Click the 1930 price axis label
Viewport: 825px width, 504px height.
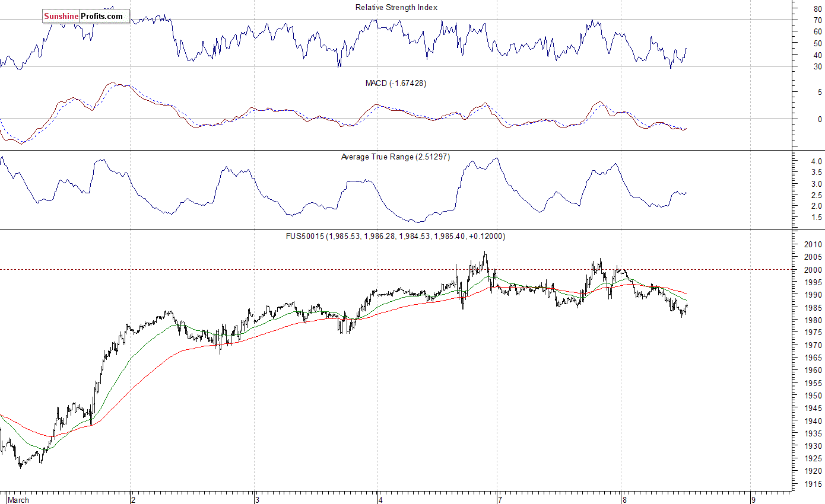(x=814, y=446)
